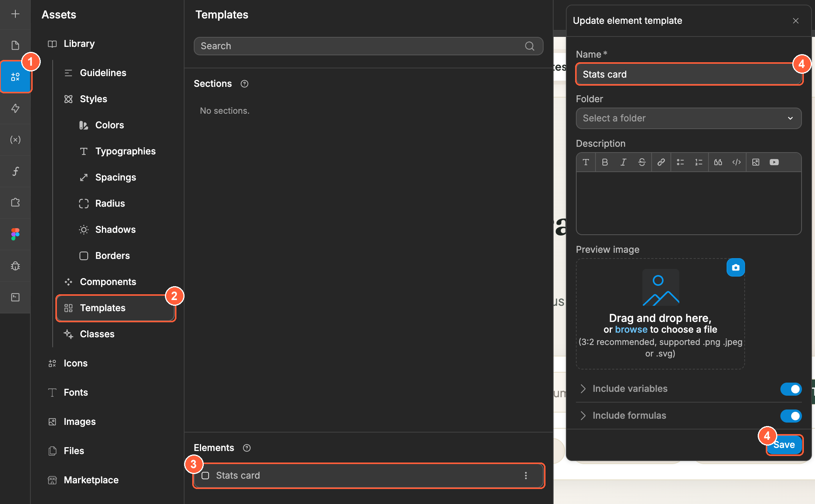
Task: Open the Debugger bug icon
Action: [x=15, y=265]
